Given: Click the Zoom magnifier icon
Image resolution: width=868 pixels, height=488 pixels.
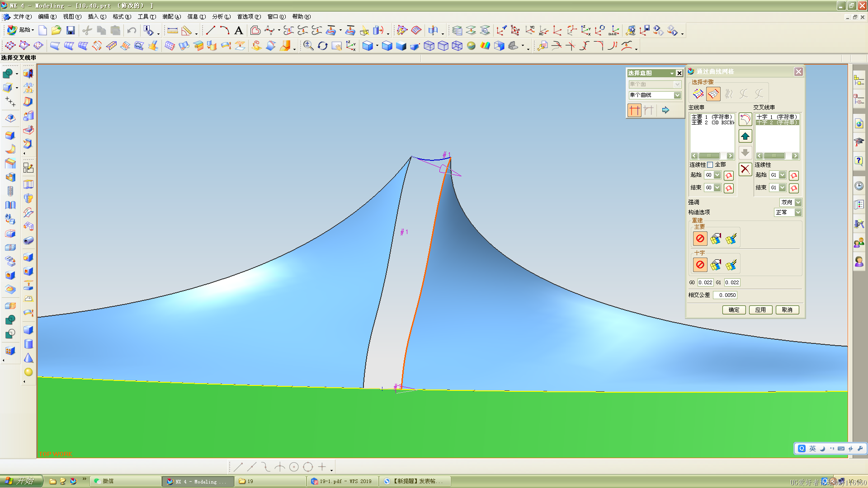Looking at the screenshot, I should (x=308, y=46).
